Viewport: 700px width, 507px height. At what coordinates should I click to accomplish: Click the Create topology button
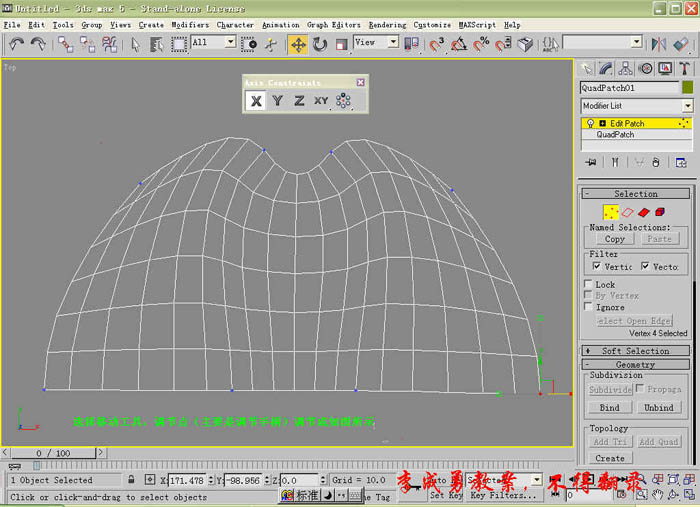pyautogui.click(x=610, y=458)
